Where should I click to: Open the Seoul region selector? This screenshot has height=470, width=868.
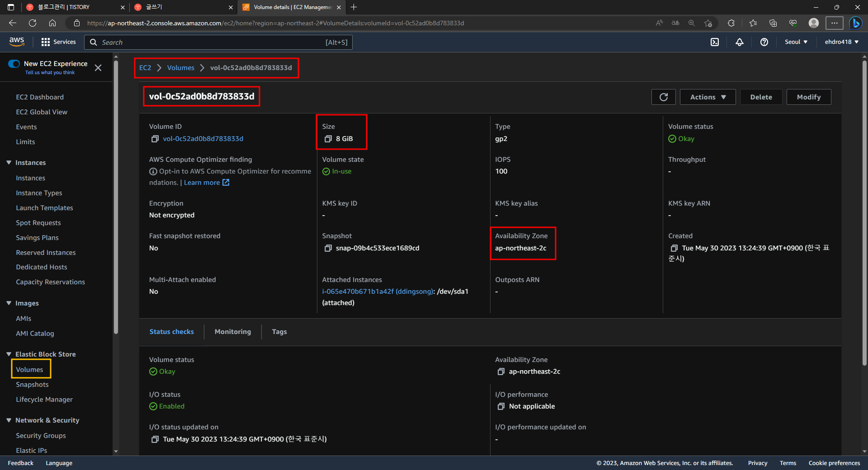click(796, 42)
